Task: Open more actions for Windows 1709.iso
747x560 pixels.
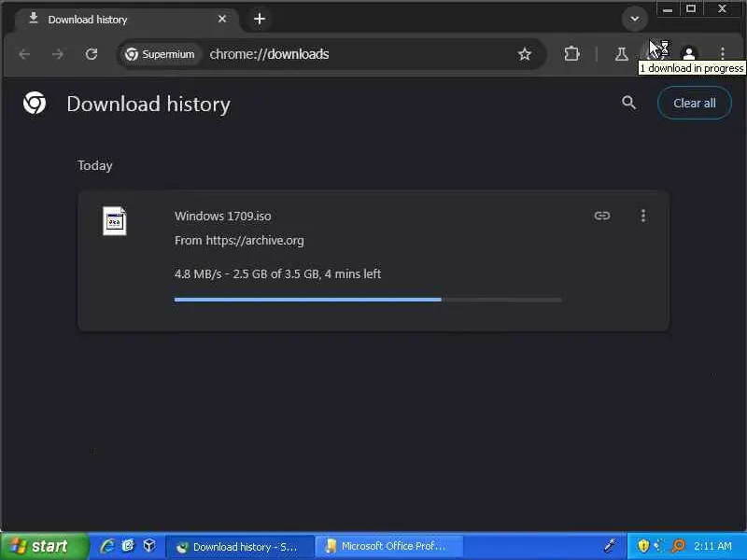Action: (x=643, y=216)
